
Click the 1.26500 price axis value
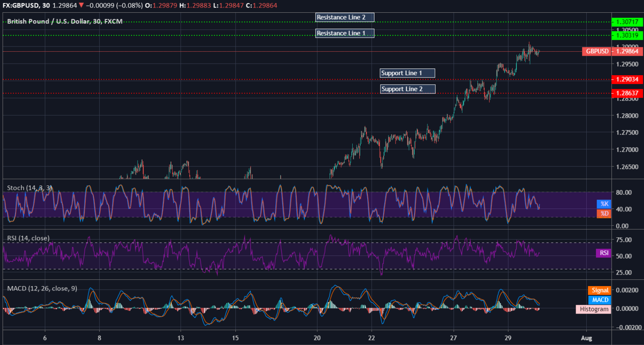627,167
